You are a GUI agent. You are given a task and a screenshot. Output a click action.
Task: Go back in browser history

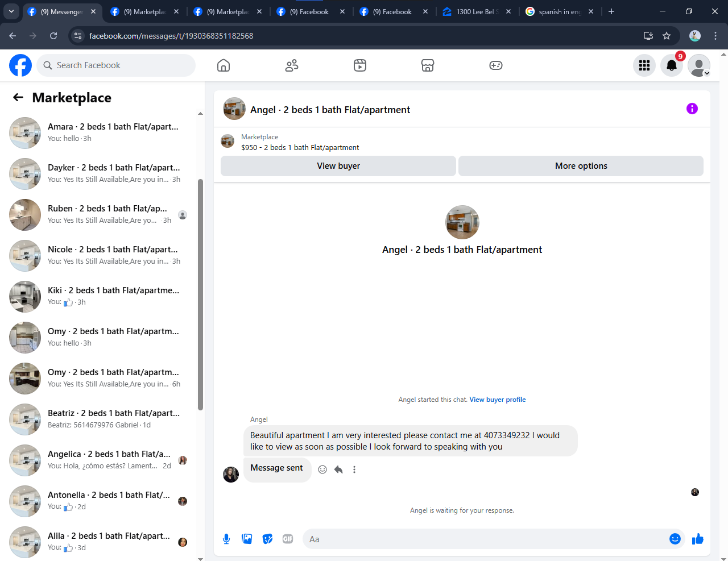(13, 36)
